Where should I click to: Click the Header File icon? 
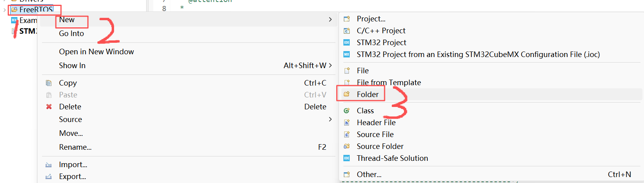[347, 122]
